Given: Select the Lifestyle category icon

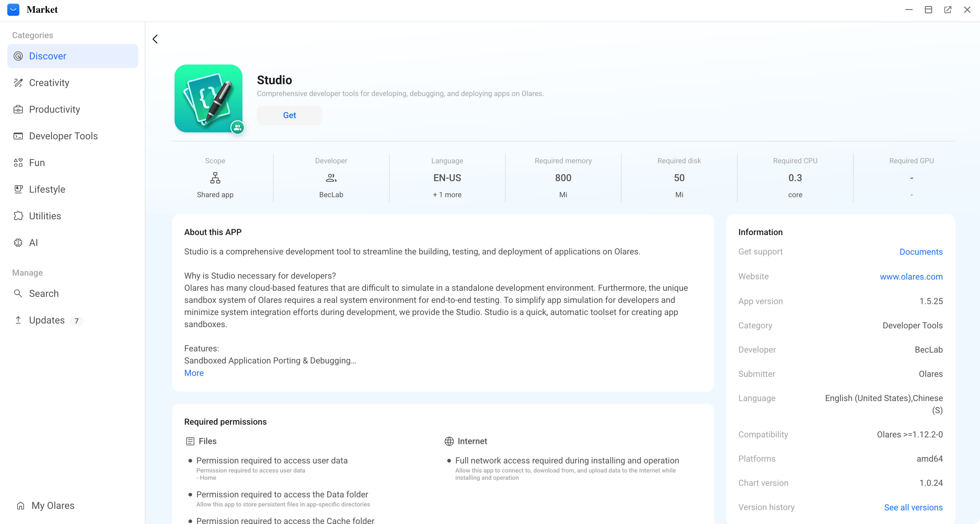Looking at the screenshot, I should [x=18, y=189].
